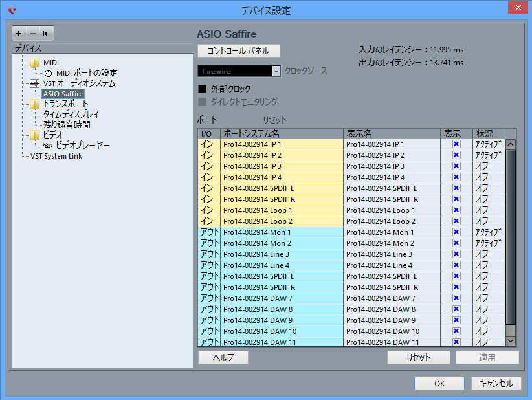Click the status cell for DAW 8
This screenshot has width=532, height=400.
(489, 309)
